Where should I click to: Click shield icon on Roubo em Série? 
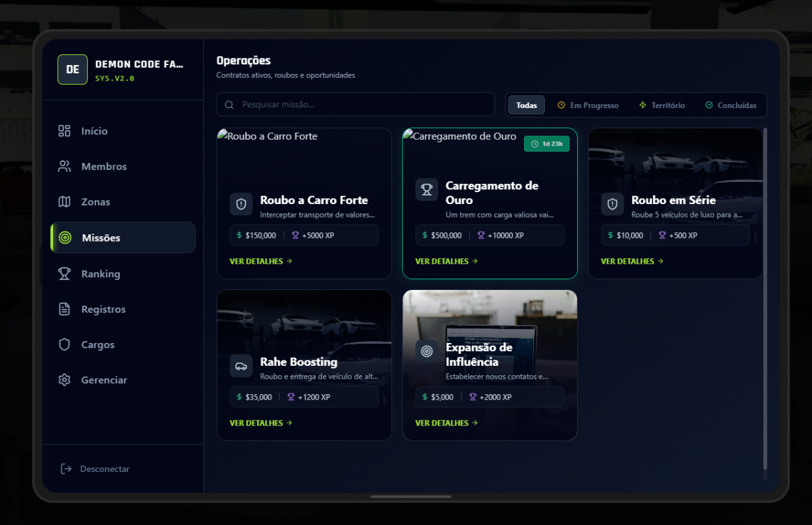coord(612,204)
